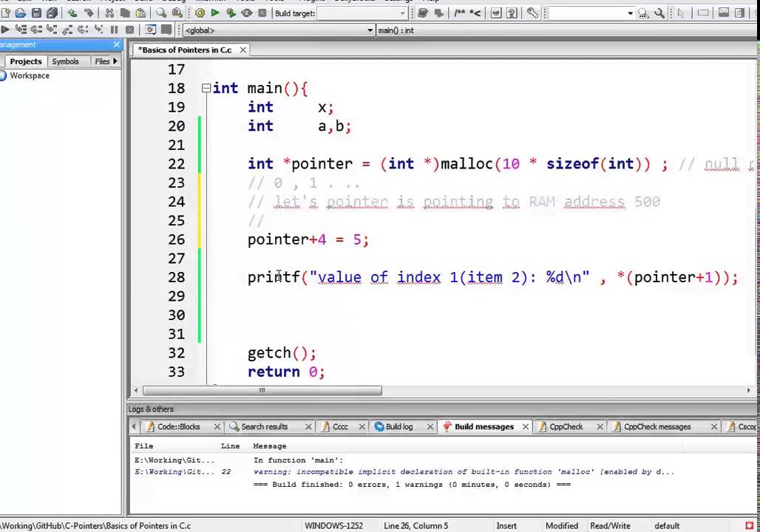Close the Search results tab
Viewport: 760px width, 532px height.
click(x=308, y=426)
